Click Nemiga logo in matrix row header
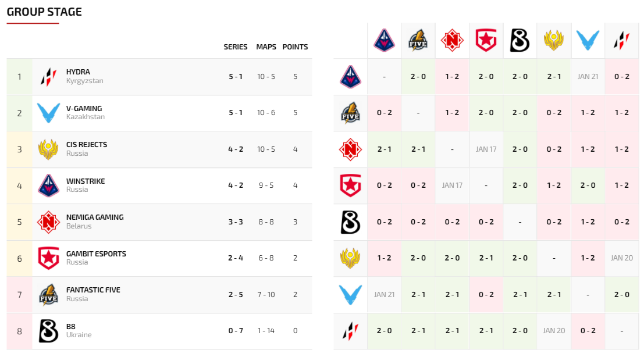Viewport: 644px width, 357px height. coord(350,149)
